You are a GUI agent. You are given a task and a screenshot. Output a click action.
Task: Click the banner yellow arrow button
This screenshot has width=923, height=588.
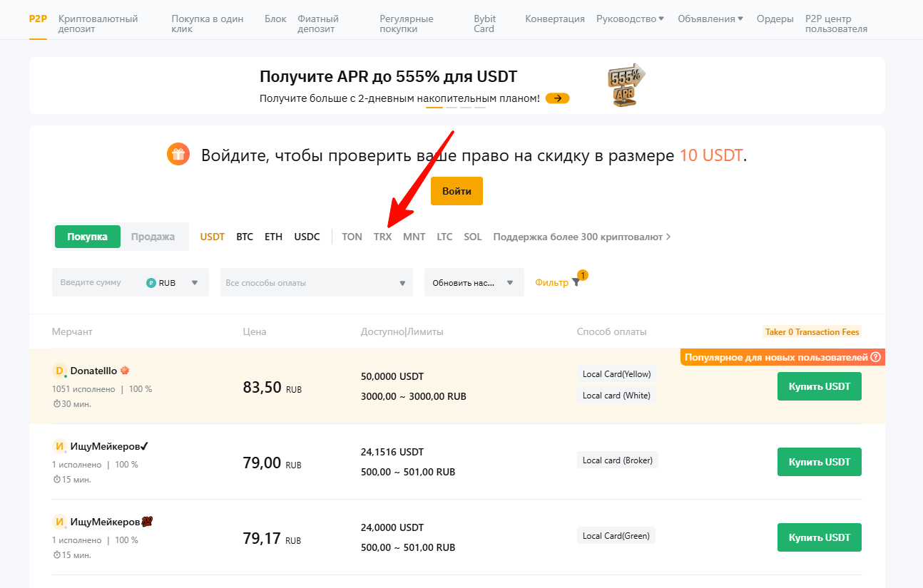[557, 98]
